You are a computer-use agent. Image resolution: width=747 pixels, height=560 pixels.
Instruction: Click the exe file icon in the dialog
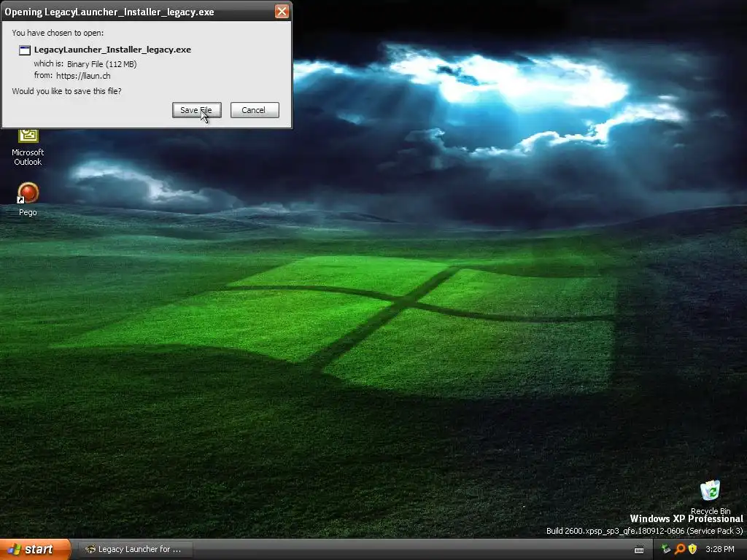coord(25,50)
